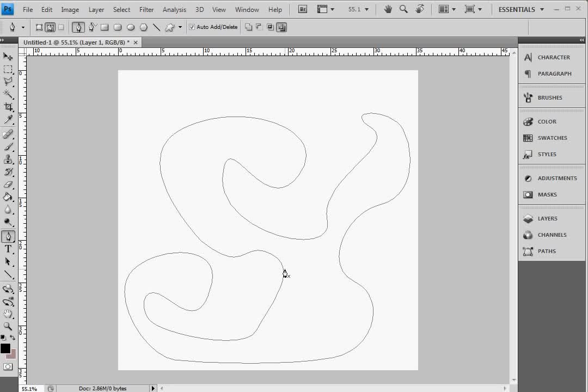Open the Layer menu
This screenshot has width=588, height=392.
(96, 9)
